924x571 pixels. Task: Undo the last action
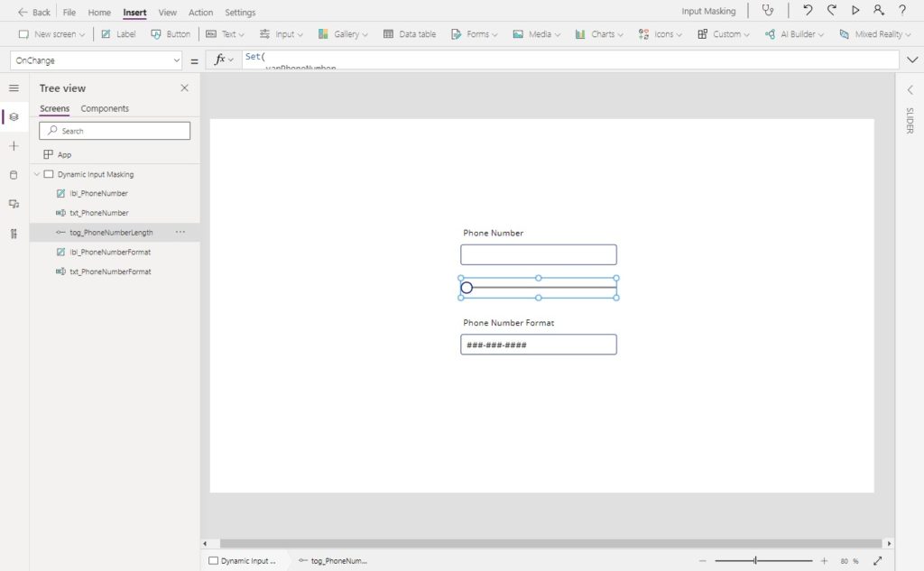808,10
